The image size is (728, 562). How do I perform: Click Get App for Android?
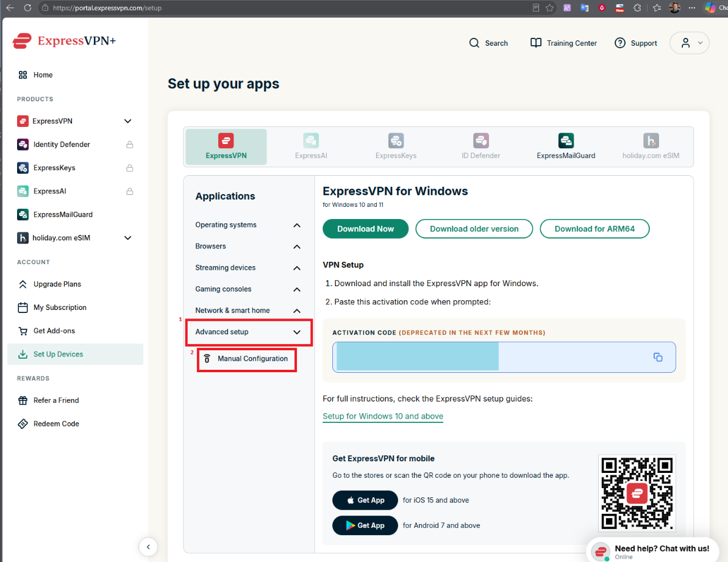coord(365,525)
